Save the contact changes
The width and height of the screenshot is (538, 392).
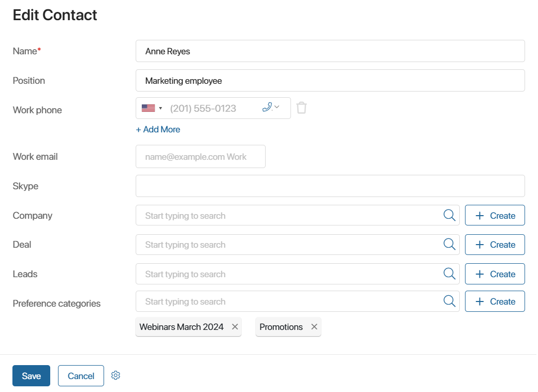click(31, 375)
